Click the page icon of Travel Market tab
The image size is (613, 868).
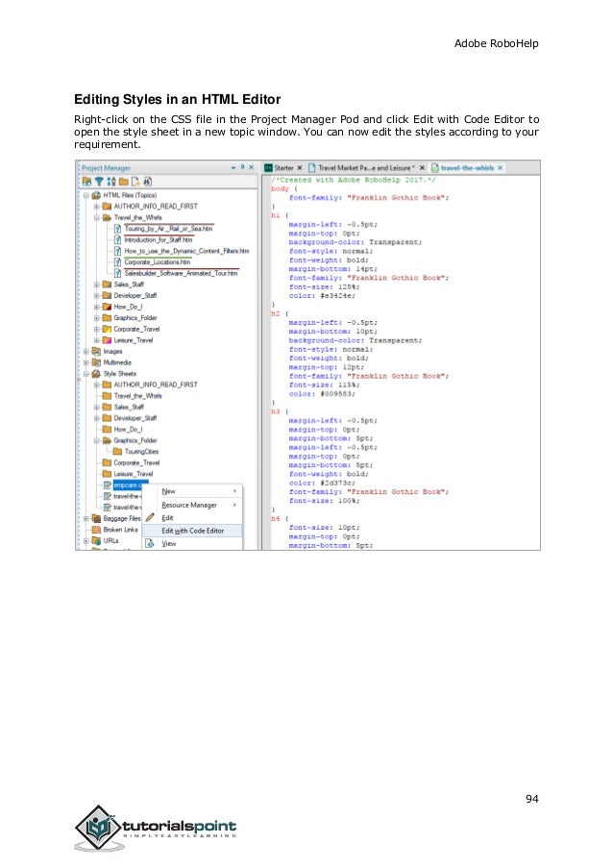point(312,167)
